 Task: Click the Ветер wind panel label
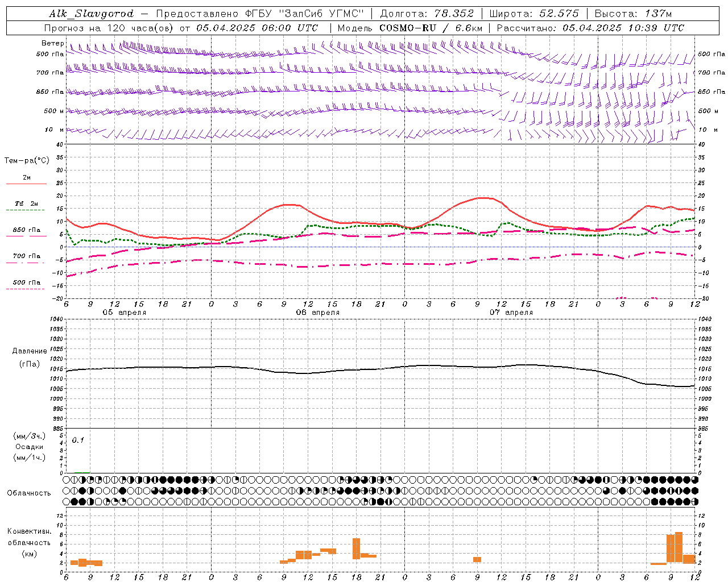tap(52, 43)
